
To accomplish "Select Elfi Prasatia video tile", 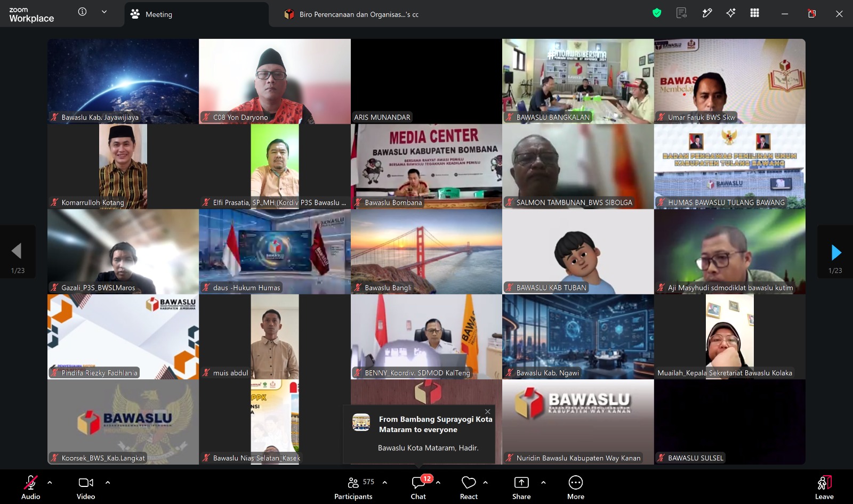I will [275, 166].
